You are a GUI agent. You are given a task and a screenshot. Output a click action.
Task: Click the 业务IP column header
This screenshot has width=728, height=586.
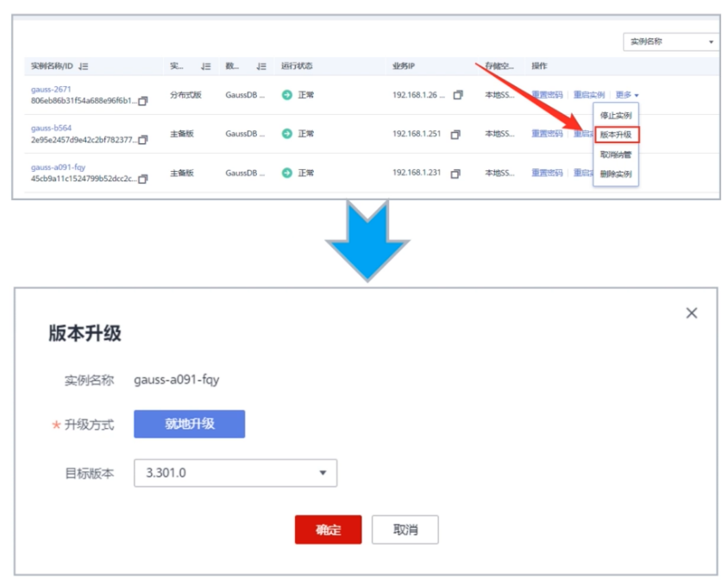404,66
